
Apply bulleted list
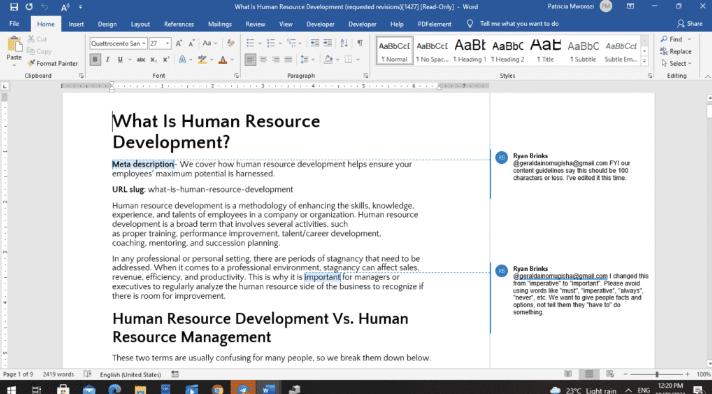[x=250, y=43]
